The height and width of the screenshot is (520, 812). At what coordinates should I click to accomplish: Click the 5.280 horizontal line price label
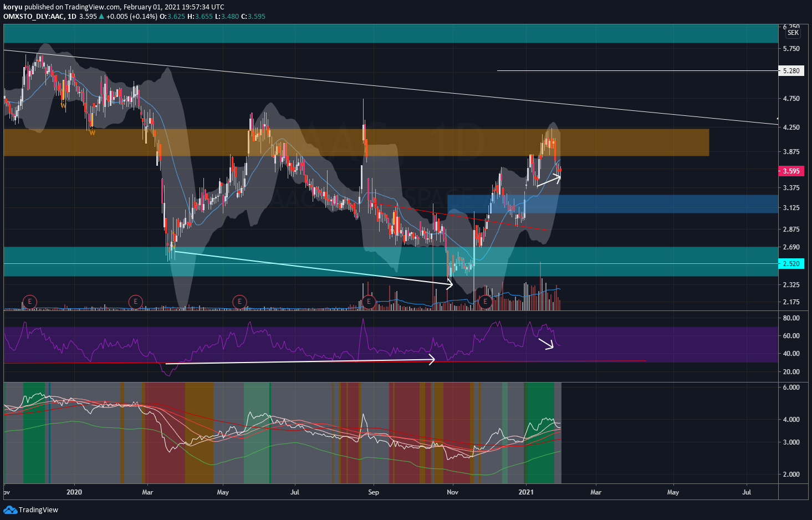[791, 70]
